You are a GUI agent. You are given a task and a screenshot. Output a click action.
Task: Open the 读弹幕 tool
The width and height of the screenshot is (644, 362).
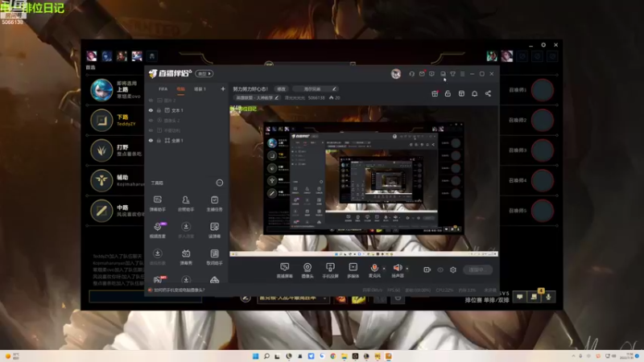pos(214,230)
